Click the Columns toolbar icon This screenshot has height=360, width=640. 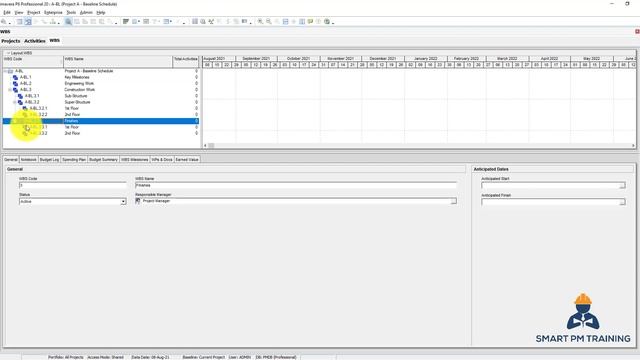coord(195,21)
